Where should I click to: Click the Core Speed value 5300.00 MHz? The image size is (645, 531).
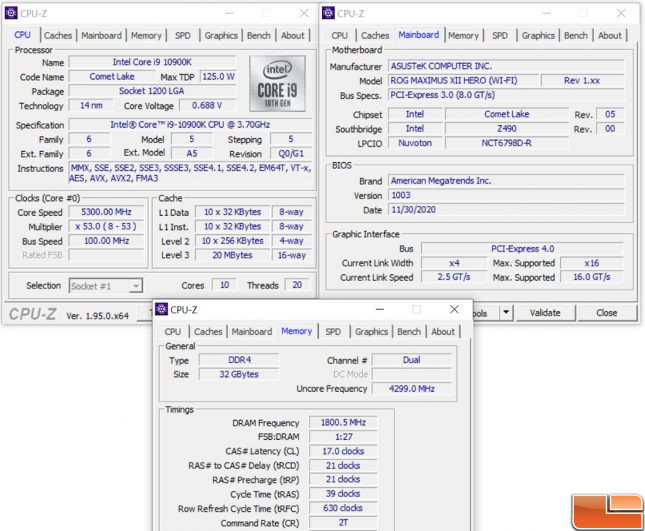[x=106, y=212]
